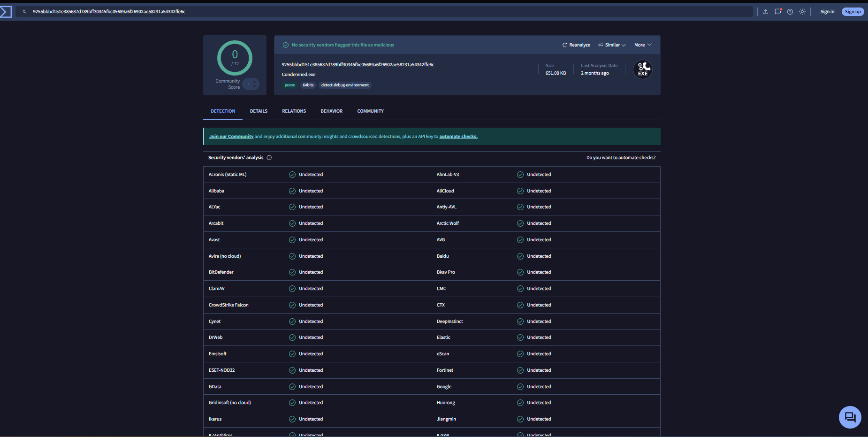The width and height of the screenshot is (868, 437).
Task: Click the DrWeb vendor name
Action: pyautogui.click(x=216, y=337)
